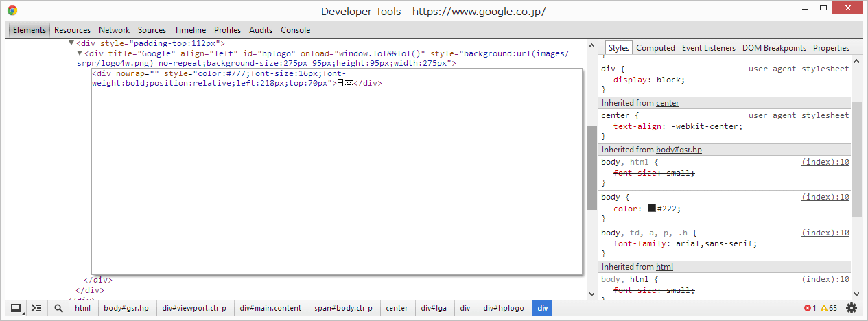This screenshot has width=868, height=321.
Task: Click the #222 black color swatch
Action: coord(652,208)
